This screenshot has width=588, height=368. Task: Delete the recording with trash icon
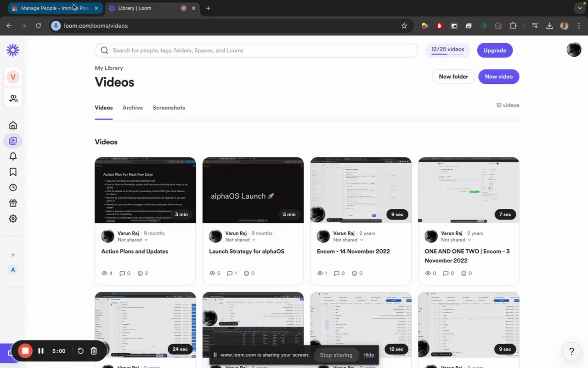(94, 351)
